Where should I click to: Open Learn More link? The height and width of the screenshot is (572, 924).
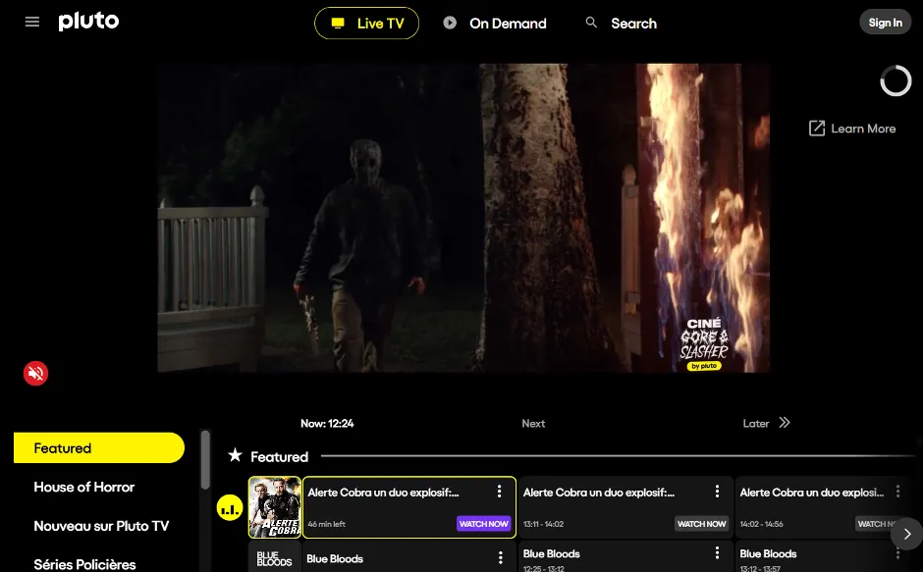click(x=852, y=129)
